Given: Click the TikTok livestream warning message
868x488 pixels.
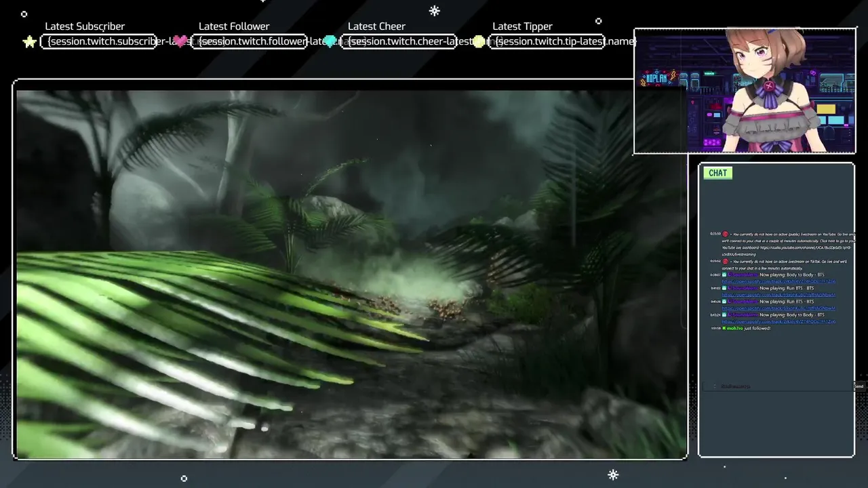Looking at the screenshot, I should point(785,264).
